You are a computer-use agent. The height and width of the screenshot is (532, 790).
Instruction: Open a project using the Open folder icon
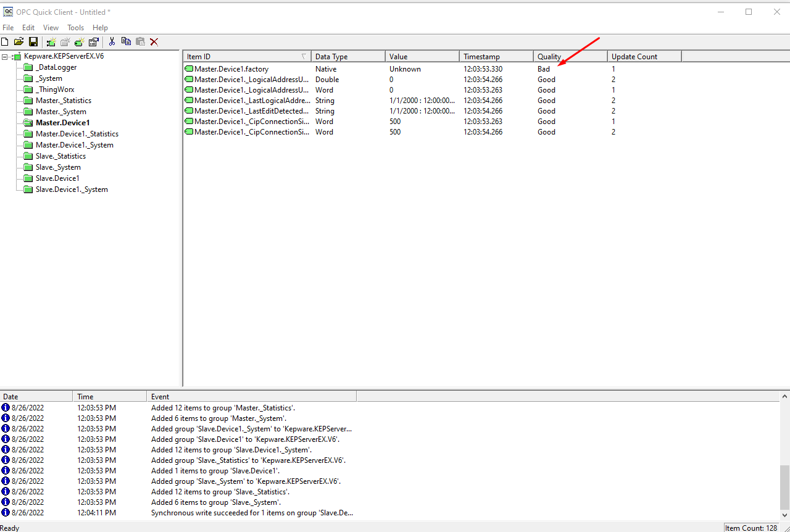pyautogui.click(x=18, y=41)
